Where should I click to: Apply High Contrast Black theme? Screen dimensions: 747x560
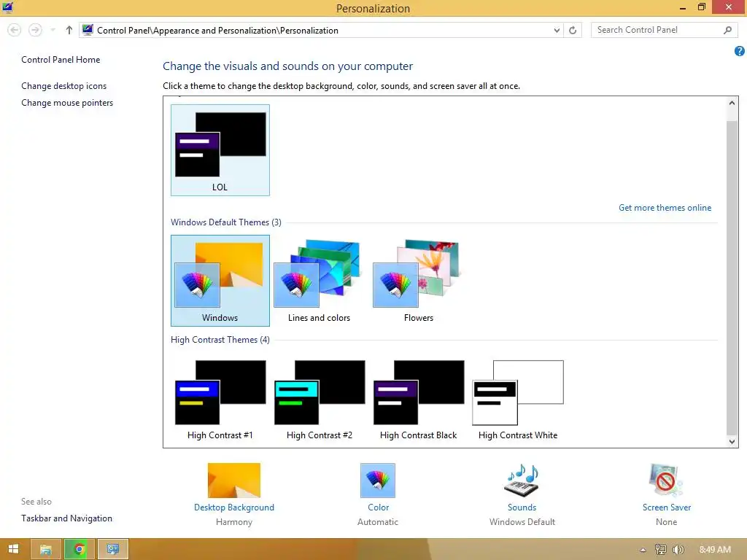pyautogui.click(x=418, y=400)
